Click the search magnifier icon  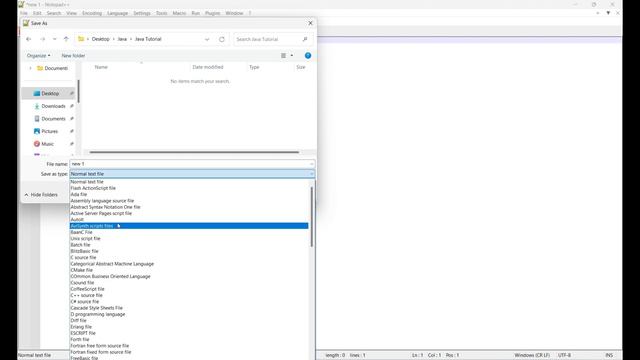coord(305,39)
